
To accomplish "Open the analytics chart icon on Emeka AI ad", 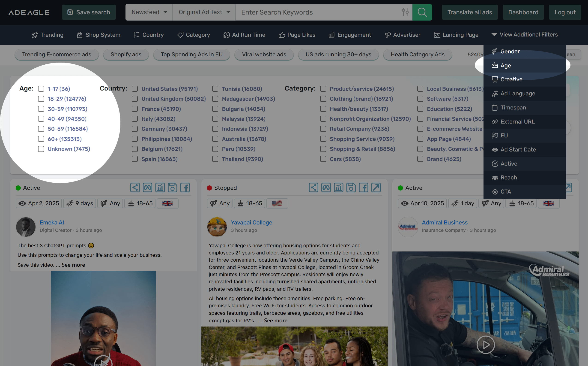I will point(160,188).
